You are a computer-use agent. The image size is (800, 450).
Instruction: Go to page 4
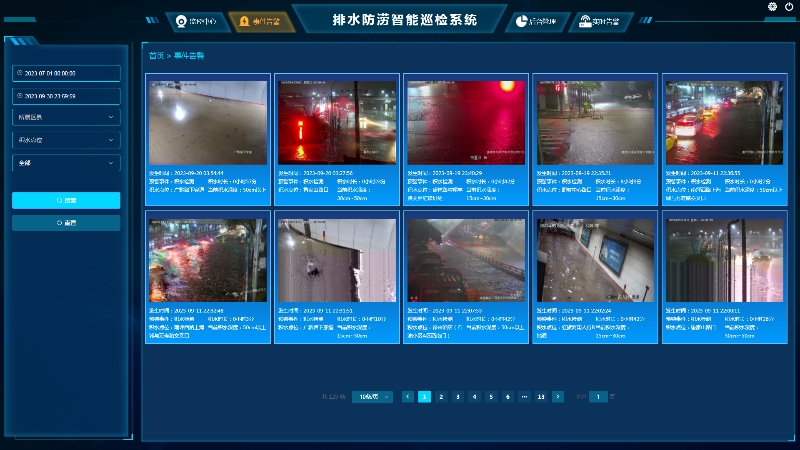point(474,397)
